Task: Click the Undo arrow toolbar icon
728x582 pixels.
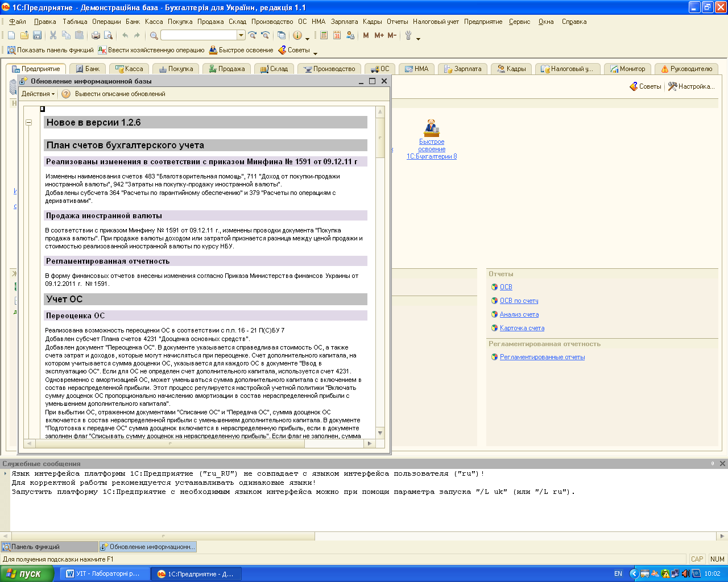Action: (125, 35)
